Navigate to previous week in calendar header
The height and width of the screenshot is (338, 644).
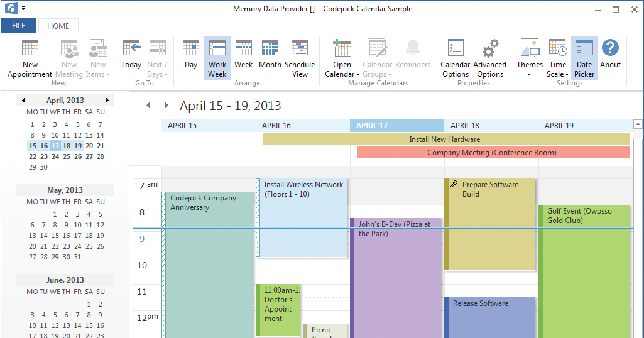(x=148, y=106)
